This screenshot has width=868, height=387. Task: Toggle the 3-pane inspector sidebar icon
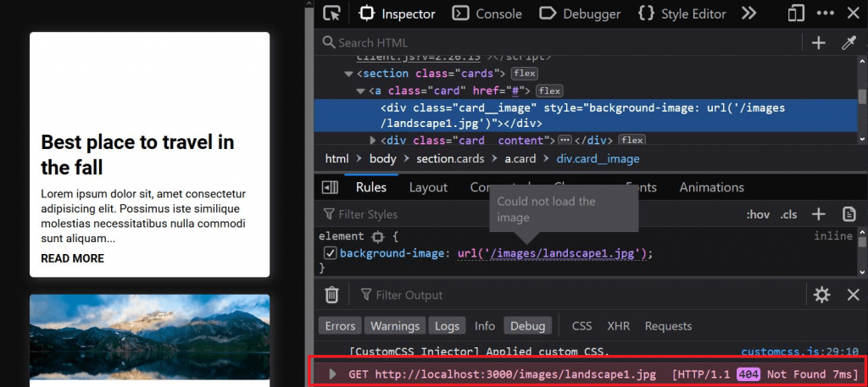point(330,188)
